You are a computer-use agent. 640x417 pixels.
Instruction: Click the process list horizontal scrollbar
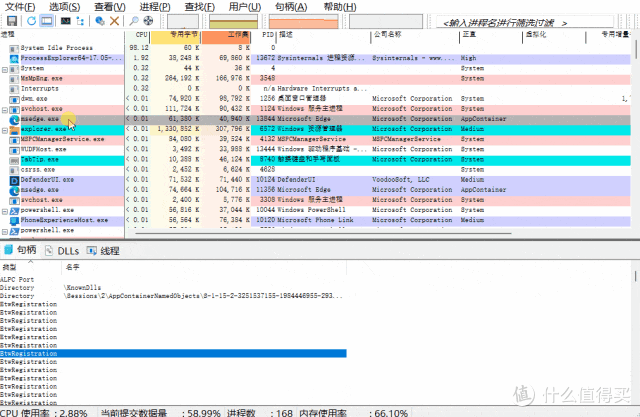tap(322, 234)
